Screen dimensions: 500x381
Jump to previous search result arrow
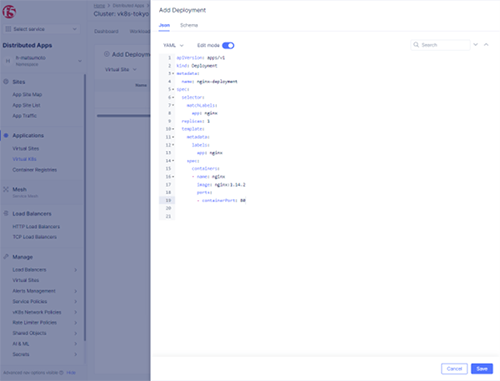pyautogui.click(x=486, y=45)
